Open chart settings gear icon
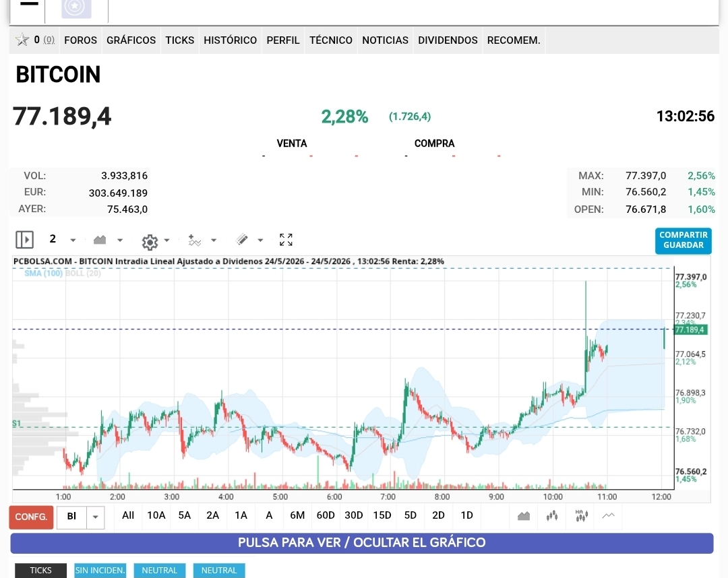The width and height of the screenshot is (728, 578). click(150, 242)
